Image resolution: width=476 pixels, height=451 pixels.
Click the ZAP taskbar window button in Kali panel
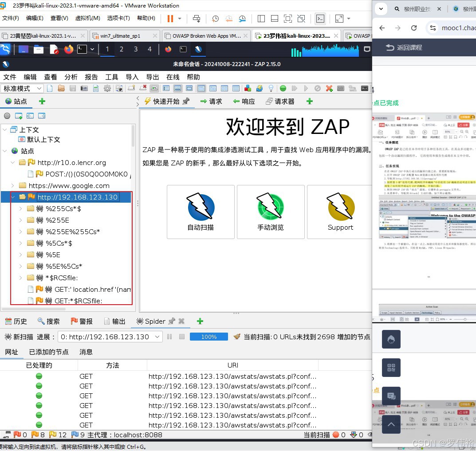tap(198, 49)
